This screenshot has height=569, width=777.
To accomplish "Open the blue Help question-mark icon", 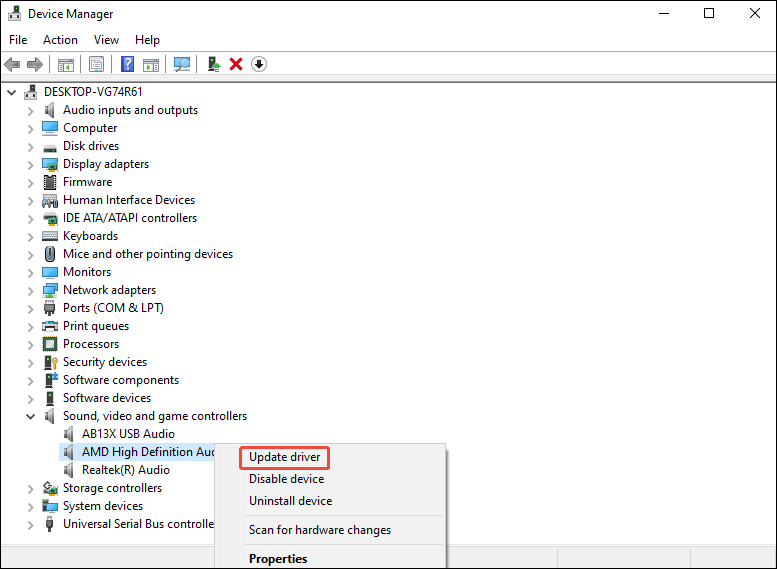I will click(127, 64).
